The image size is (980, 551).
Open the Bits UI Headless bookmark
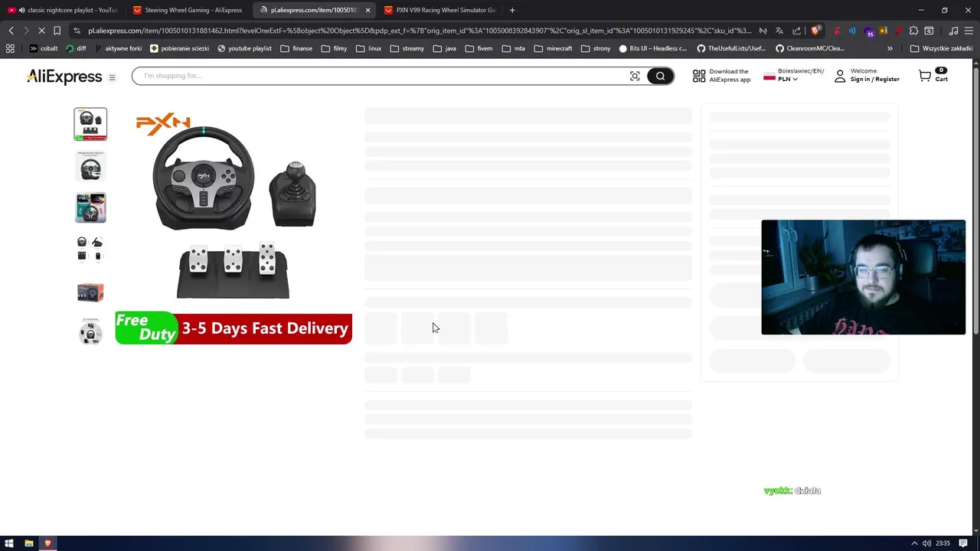coord(652,48)
